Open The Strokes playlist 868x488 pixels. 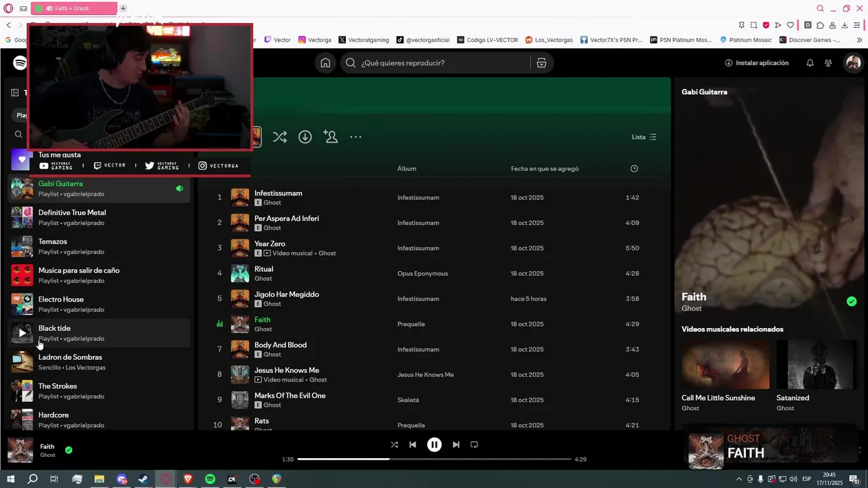coord(100,391)
